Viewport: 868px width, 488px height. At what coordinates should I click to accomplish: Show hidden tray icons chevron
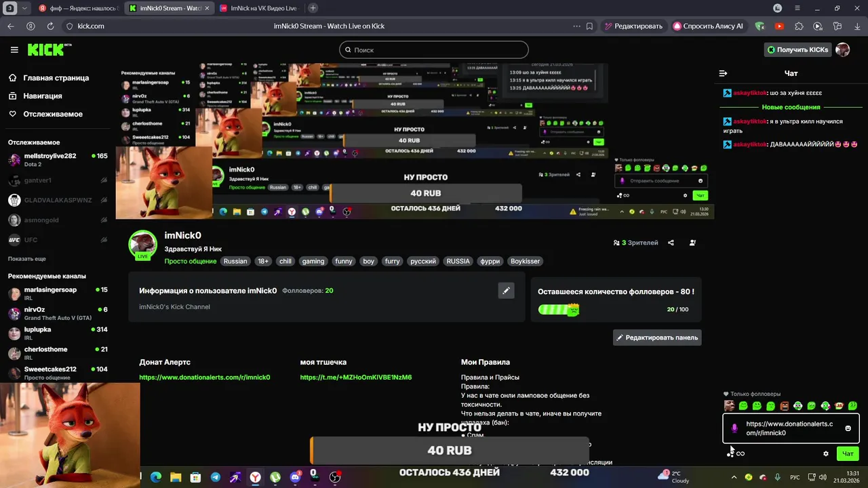[734, 477]
